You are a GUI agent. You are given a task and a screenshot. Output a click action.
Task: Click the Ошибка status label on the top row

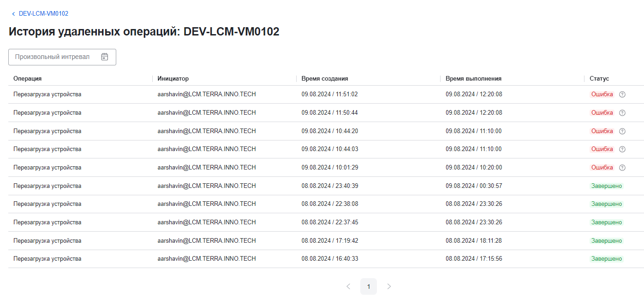pos(602,94)
